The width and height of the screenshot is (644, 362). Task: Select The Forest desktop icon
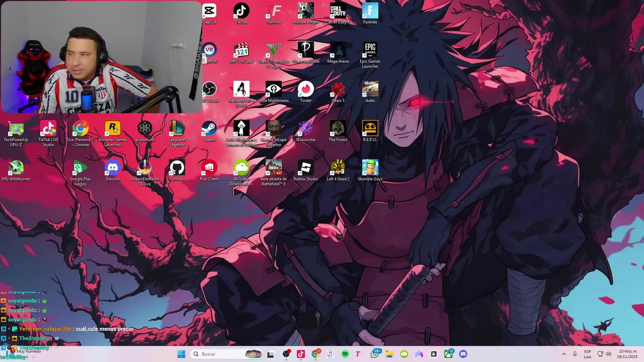pyautogui.click(x=338, y=131)
